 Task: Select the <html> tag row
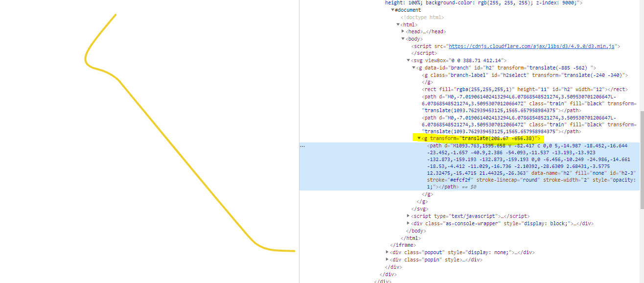tap(409, 24)
